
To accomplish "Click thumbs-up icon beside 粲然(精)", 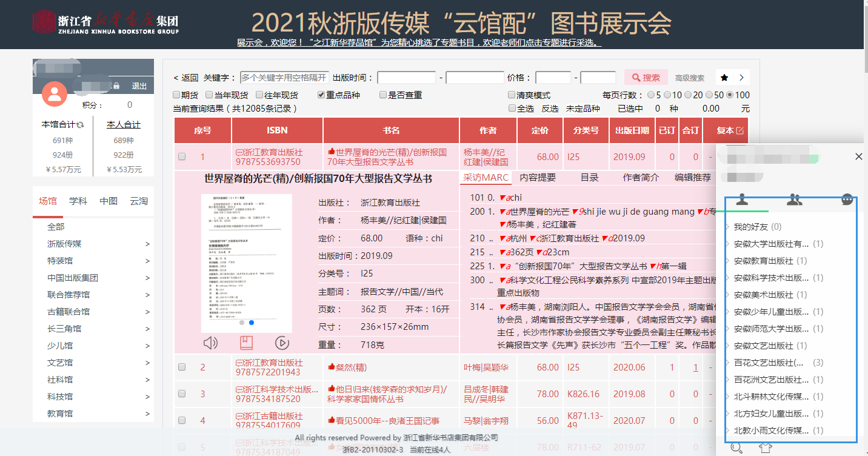I will (x=332, y=367).
